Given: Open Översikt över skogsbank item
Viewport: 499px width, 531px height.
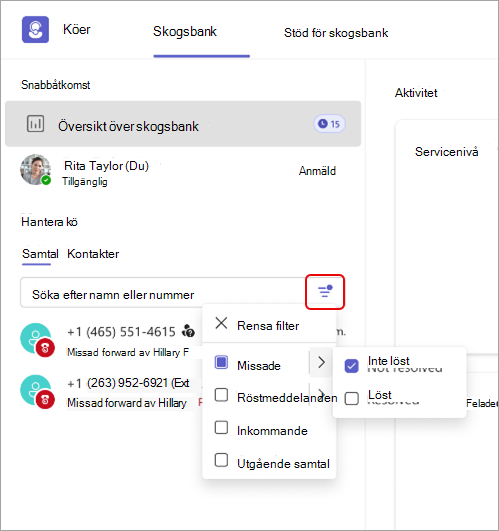Looking at the screenshot, I should [x=183, y=124].
